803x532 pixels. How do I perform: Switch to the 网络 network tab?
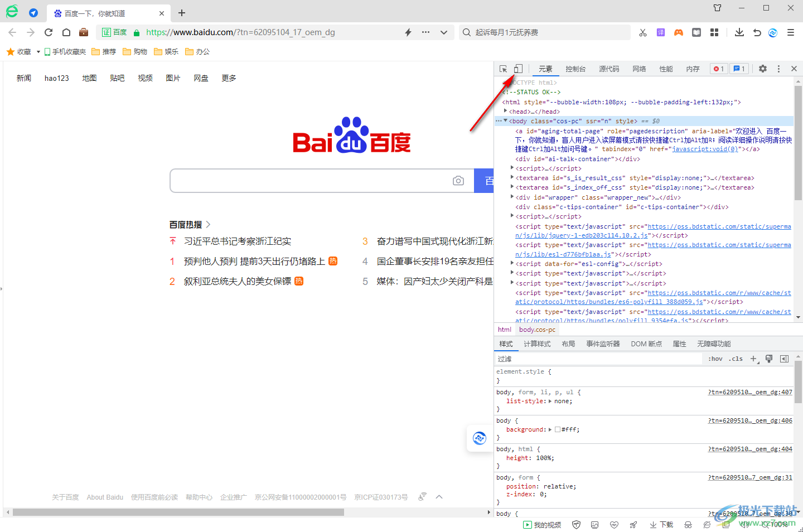tap(639, 69)
